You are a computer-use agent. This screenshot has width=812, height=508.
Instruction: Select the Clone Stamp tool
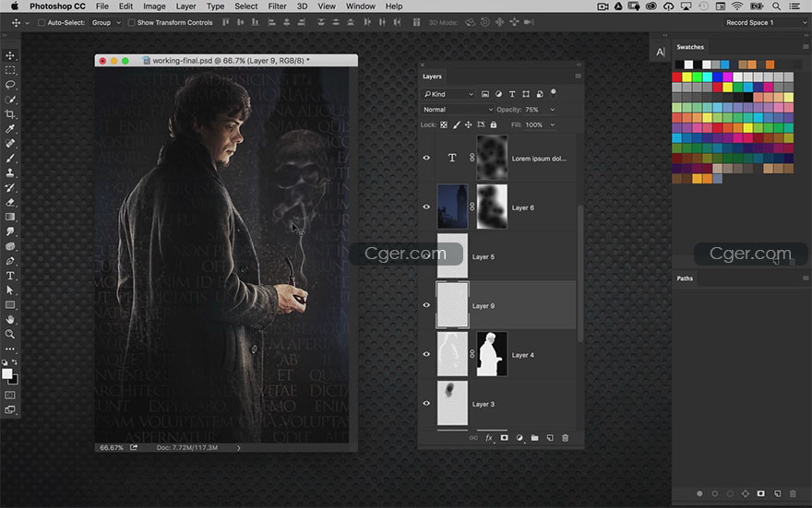(10, 172)
